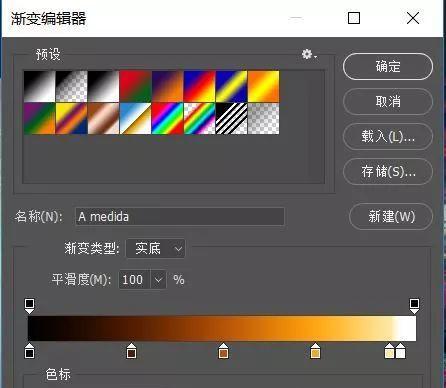Screen dimensions: 446x388
Task: Select the chrome blue-white-brown preset
Action: 135,118
